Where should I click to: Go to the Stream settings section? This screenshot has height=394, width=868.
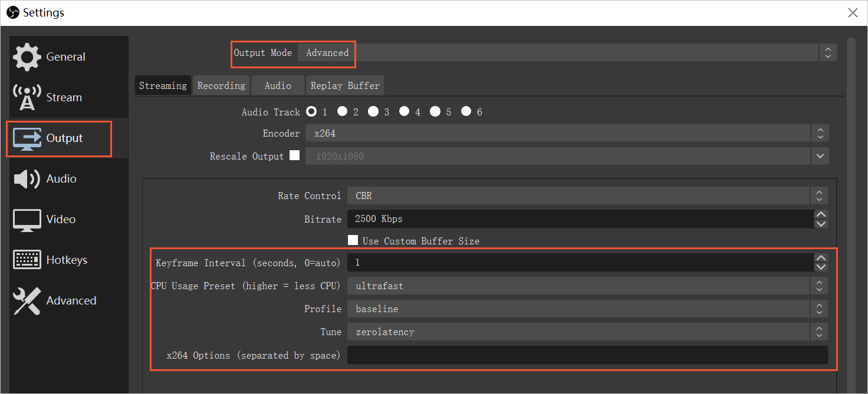(70, 97)
